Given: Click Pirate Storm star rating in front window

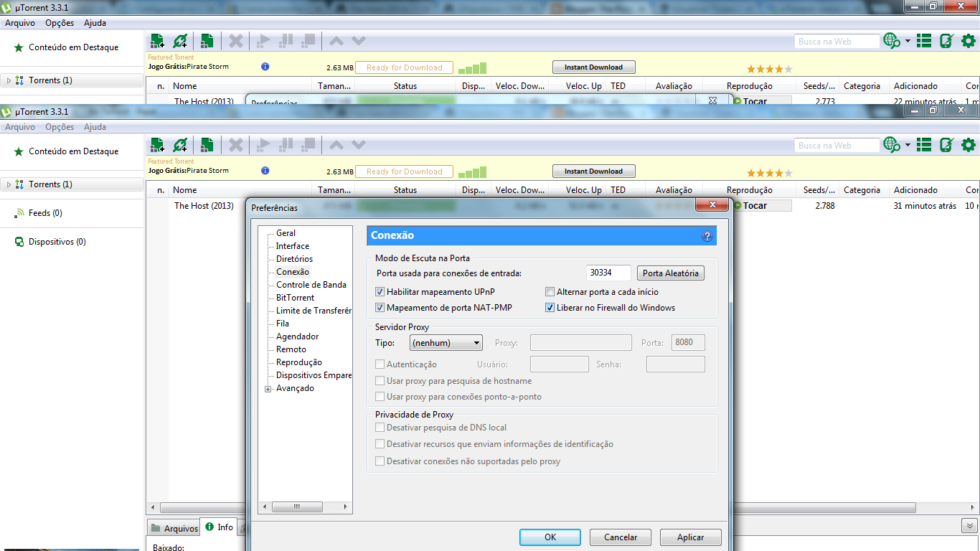Looking at the screenshot, I should point(769,172).
